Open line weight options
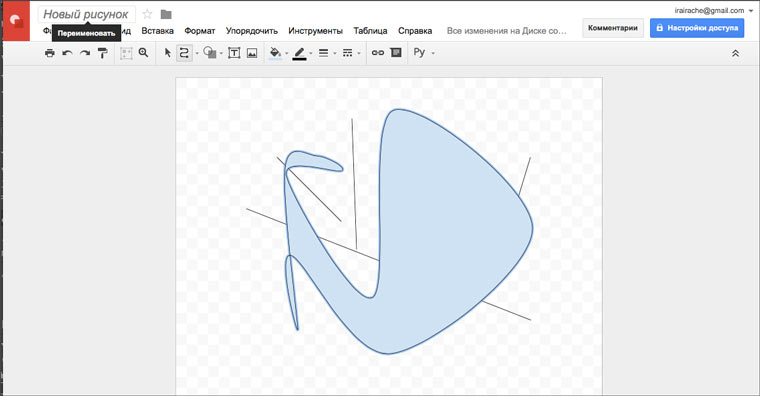Viewport: 760px width, 396px height. (x=323, y=53)
